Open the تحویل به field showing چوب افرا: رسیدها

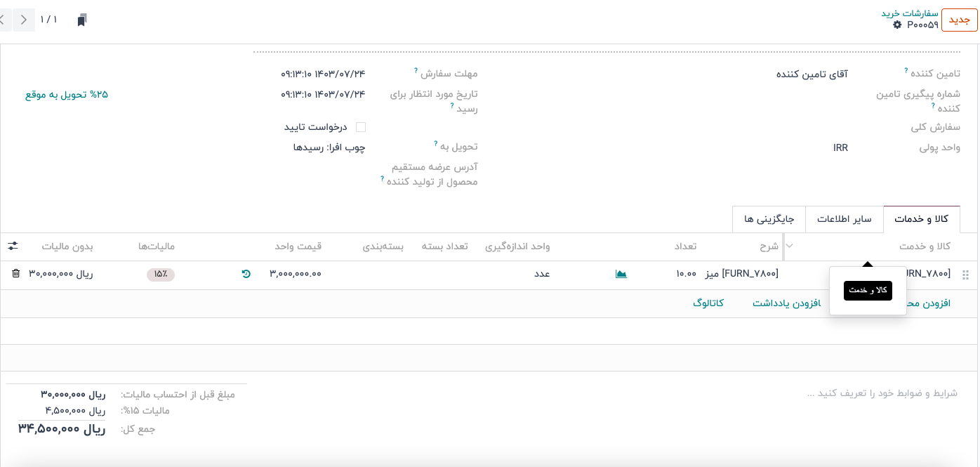coord(329,147)
